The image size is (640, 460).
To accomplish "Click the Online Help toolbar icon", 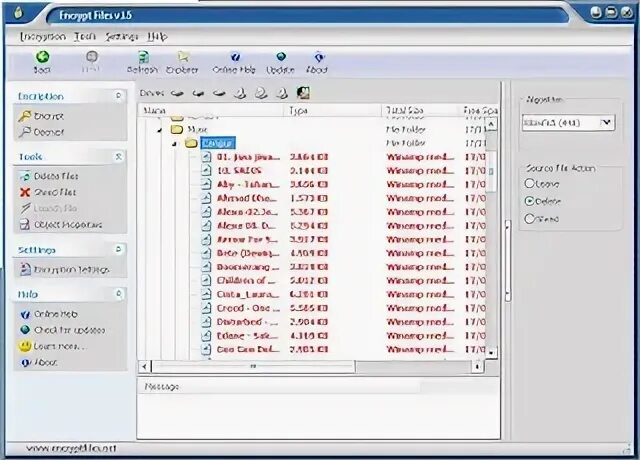I will pyautogui.click(x=235, y=57).
